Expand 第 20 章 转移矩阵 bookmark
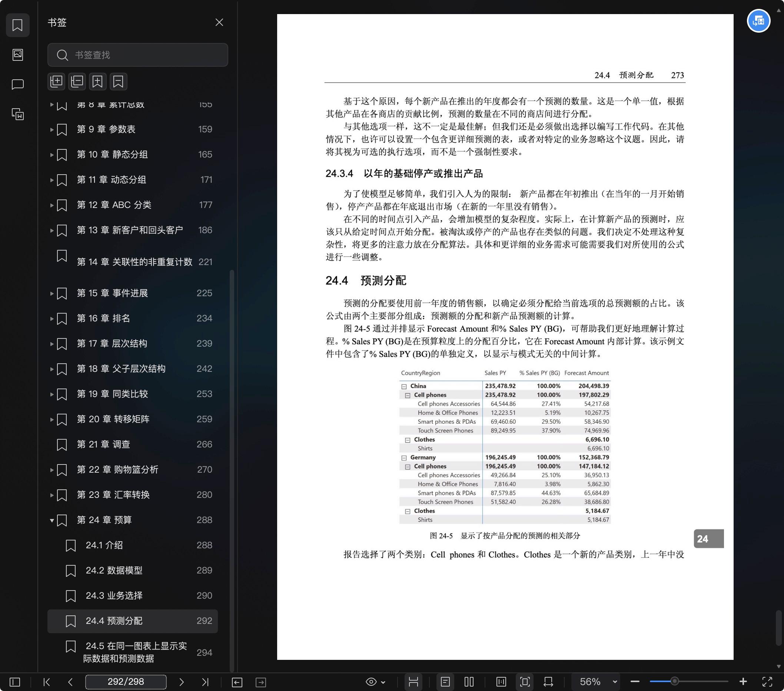 52,420
